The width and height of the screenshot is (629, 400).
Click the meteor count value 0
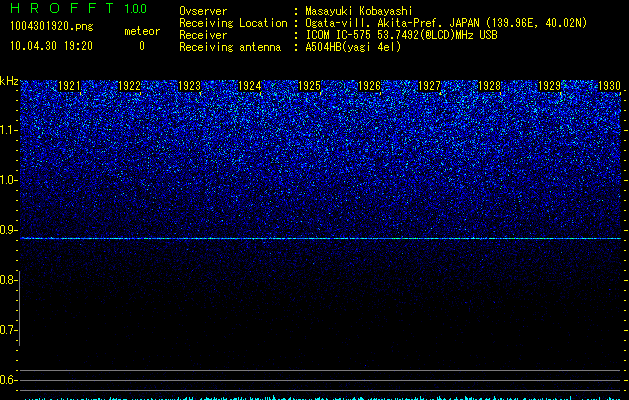tap(142, 46)
